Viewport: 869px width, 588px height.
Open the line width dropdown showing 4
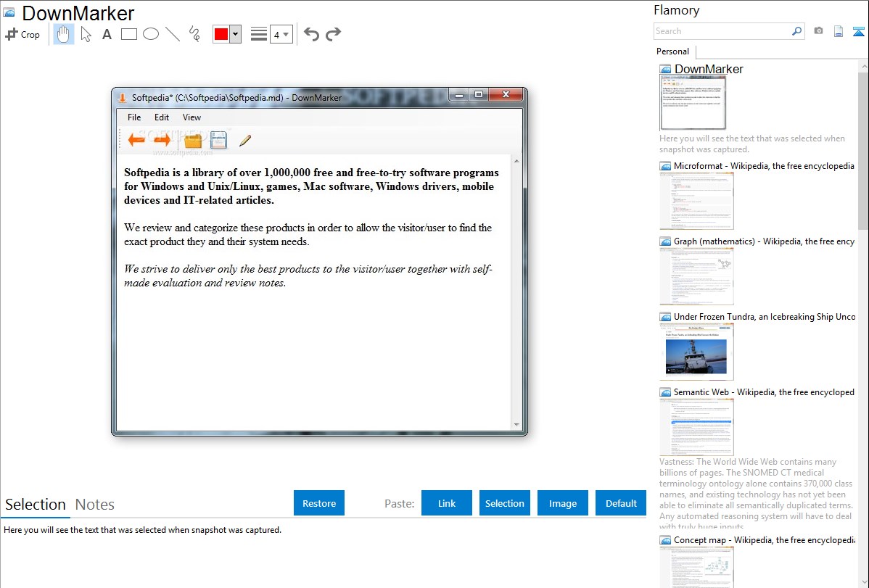(281, 34)
